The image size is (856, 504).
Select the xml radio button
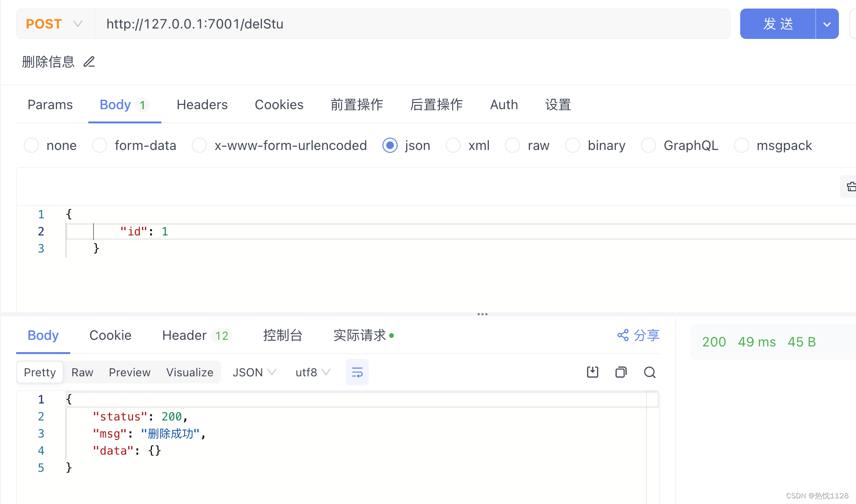coord(453,145)
